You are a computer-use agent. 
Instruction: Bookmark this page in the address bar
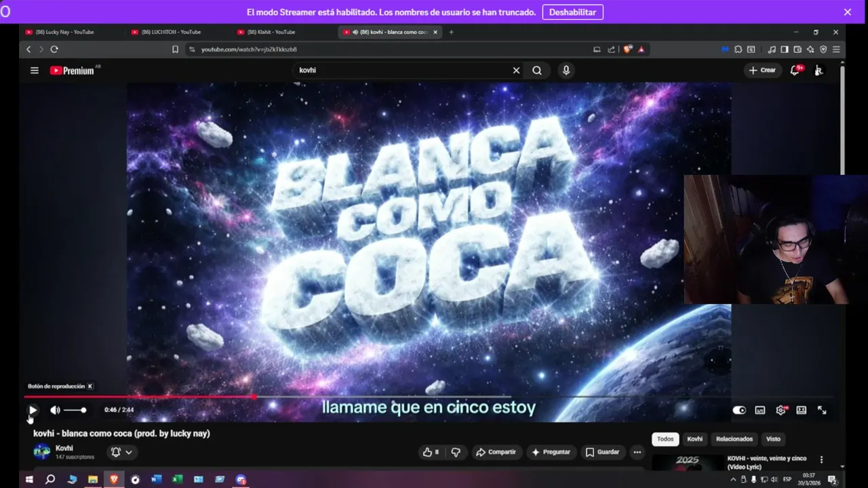tap(175, 49)
